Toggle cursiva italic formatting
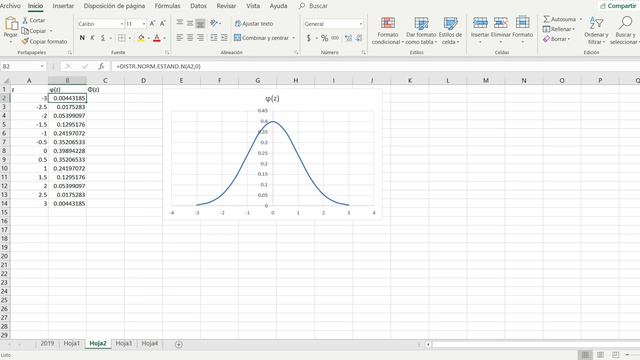Image resolution: width=640 pixels, height=360 pixels. coord(93,38)
